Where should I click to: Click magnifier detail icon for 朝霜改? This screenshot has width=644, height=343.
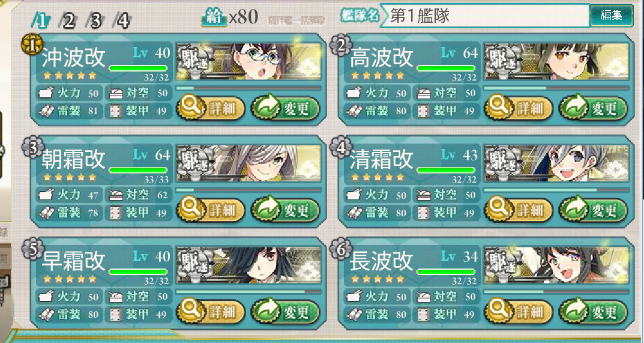190,209
